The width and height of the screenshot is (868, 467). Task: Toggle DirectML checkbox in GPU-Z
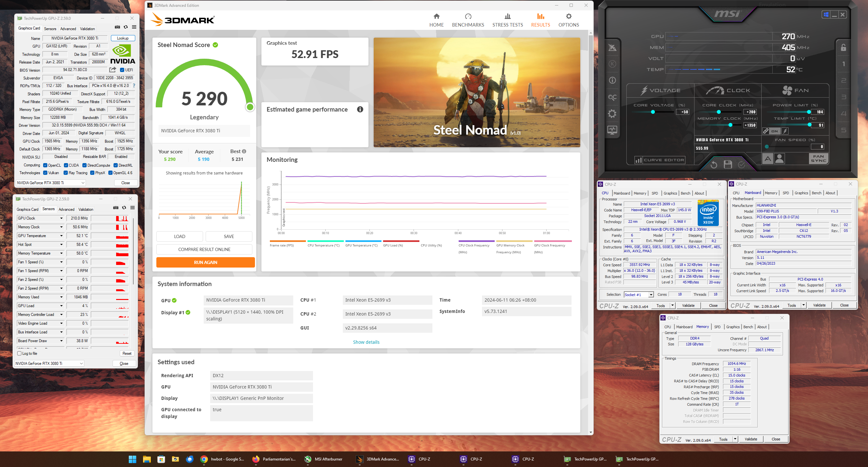115,165
